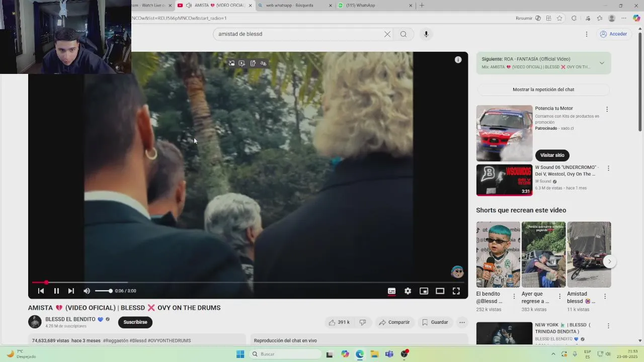Open the Potencia tu Motor ad thumbnail
644x362 pixels.
(x=504, y=133)
